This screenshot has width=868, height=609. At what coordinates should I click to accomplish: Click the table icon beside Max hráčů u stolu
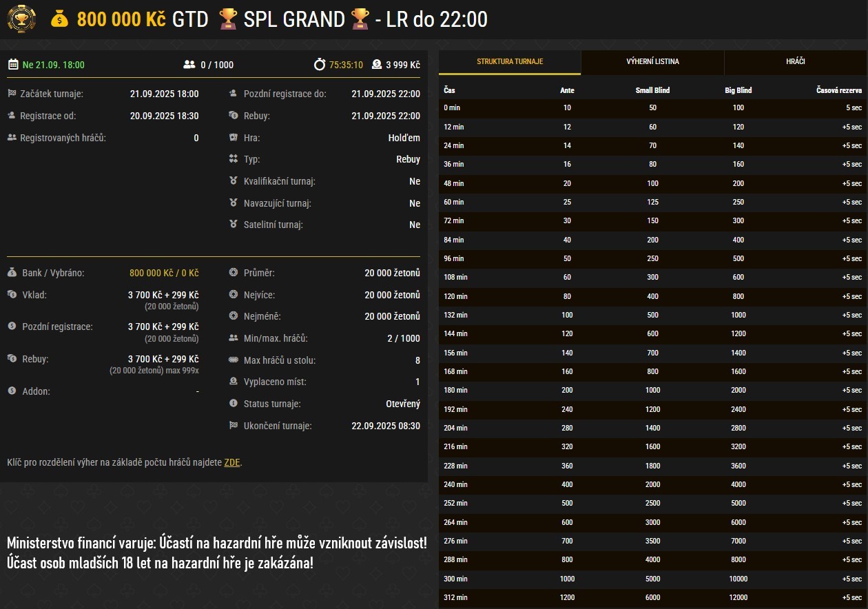[234, 360]
